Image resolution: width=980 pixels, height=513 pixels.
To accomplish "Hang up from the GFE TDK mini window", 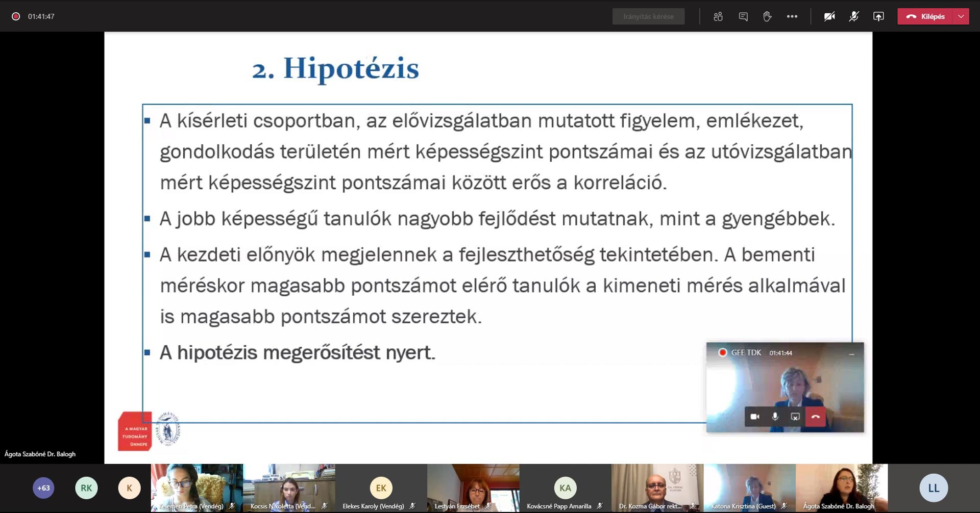I will point(816,417).
